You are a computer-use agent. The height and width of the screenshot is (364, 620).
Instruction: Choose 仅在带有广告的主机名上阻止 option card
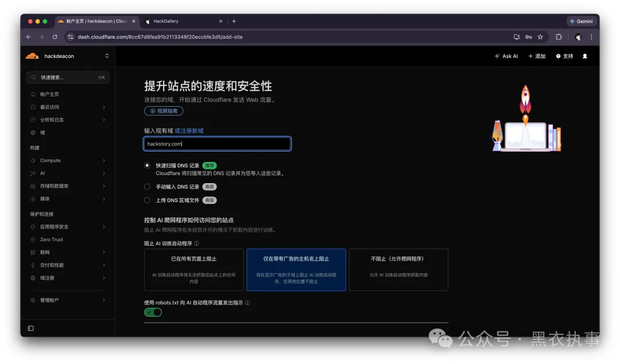tap(296, 270)
